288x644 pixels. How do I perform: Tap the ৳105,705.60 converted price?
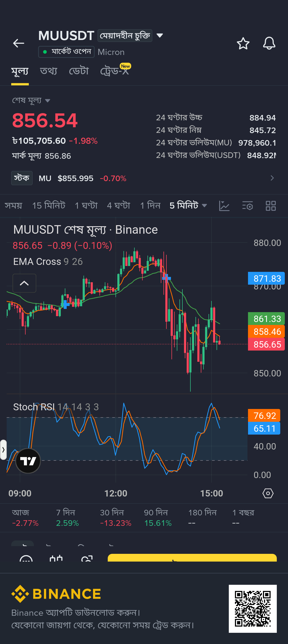(39, 141)
